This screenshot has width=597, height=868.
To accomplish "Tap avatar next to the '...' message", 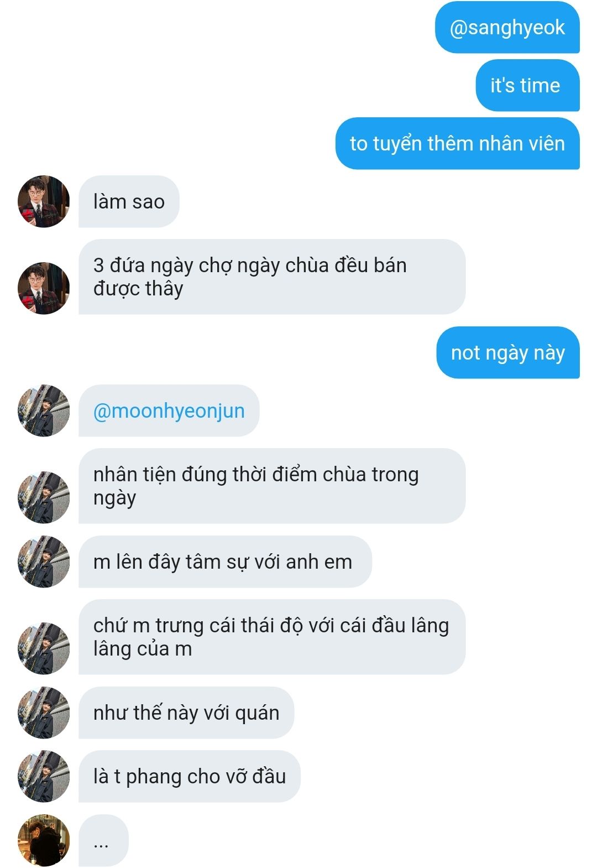I will 44,840.
